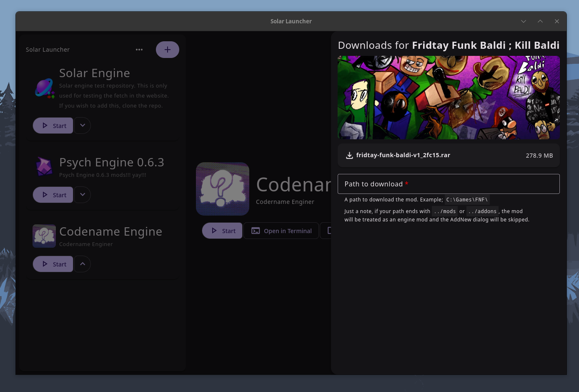The width and height of the screenshot is (579, 392).
Task: Start the Solar Engine
Action: [53, 126]
